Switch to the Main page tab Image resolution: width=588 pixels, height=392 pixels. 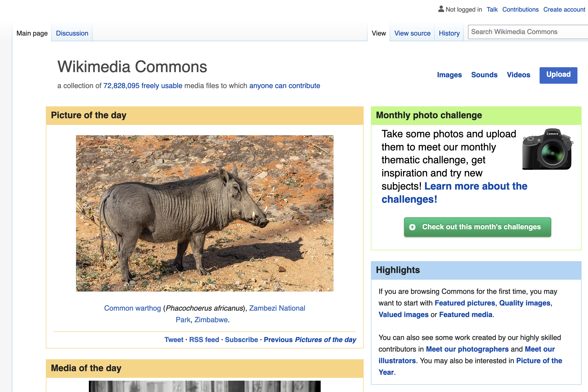click(32, 33)
